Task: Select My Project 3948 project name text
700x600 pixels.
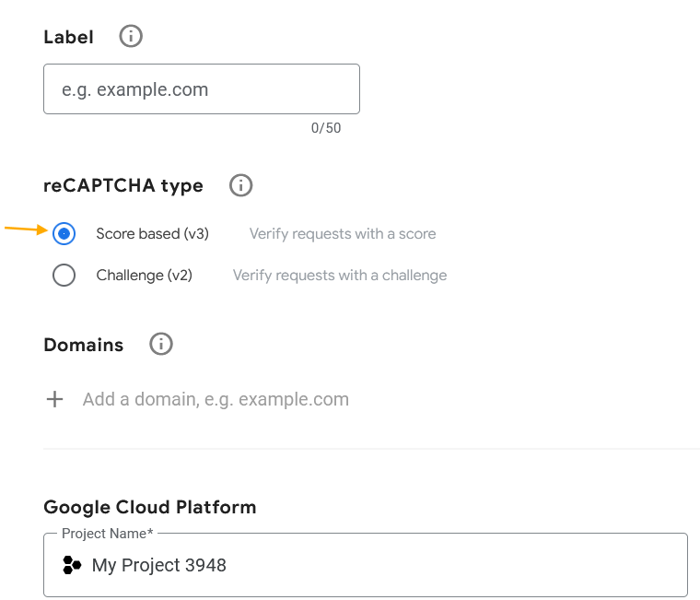Action: [159, 565]
